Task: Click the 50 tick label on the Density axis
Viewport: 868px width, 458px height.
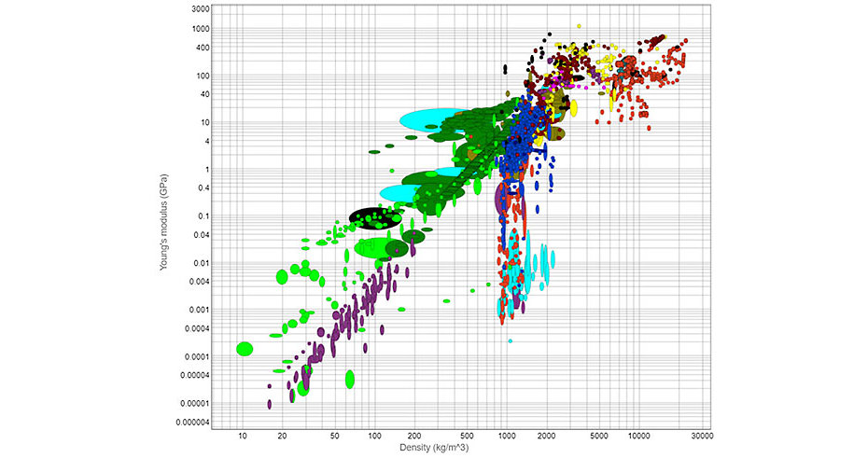Action: (335, 437)
